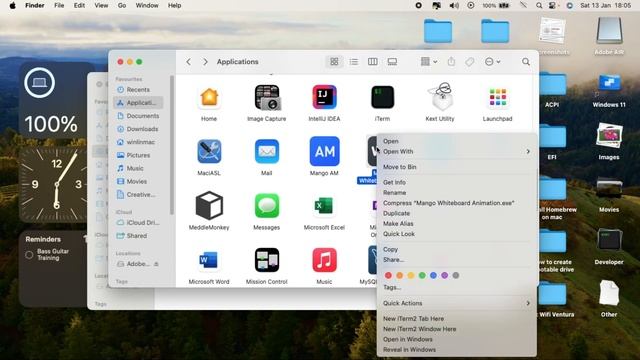Switch Finder to gallery view

[392, 62]
